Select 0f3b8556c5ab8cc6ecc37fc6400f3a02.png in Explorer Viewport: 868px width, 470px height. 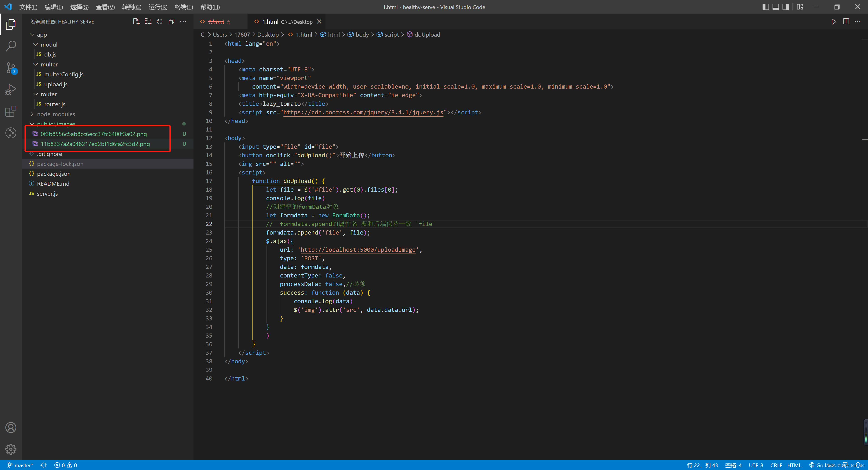click(93, 134)
